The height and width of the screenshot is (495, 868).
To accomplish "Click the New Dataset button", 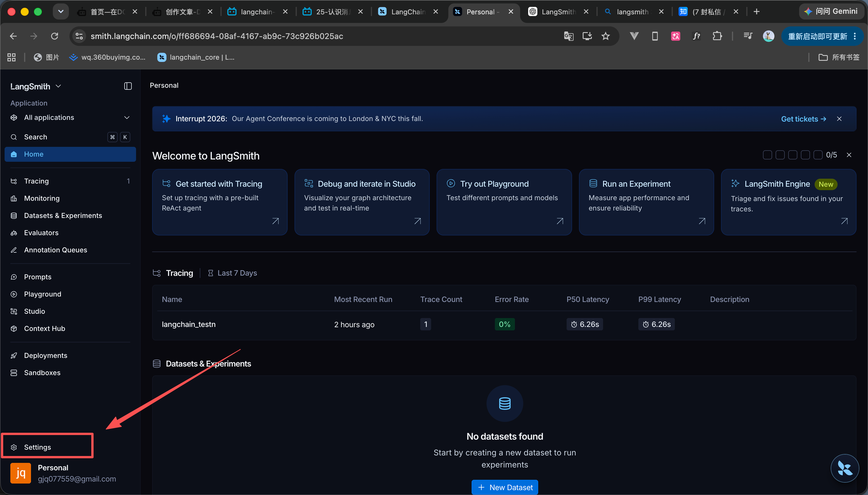I will coord(505,487).
